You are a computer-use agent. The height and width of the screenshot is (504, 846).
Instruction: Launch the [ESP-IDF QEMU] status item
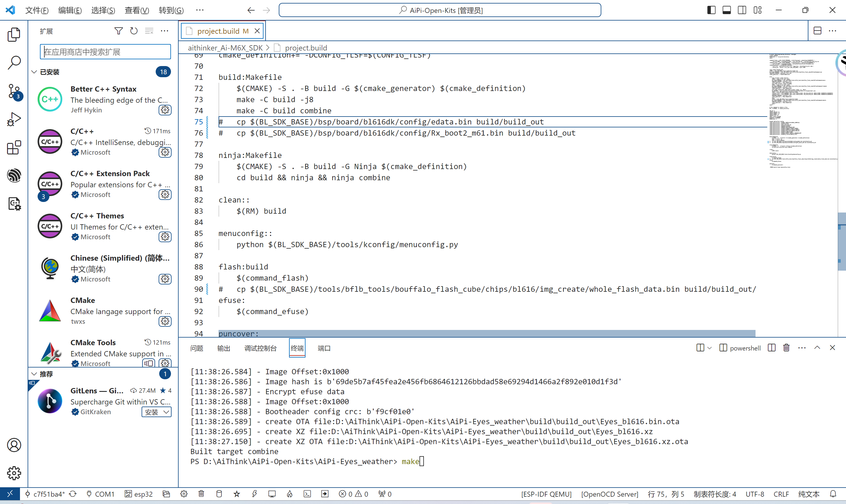(546, 494)
